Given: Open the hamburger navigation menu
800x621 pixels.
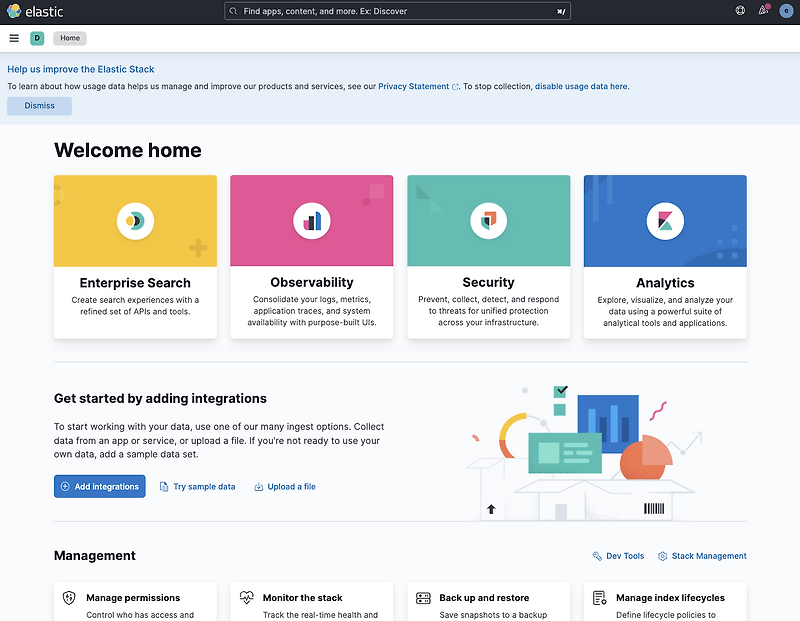Looking at the screenshot, I should [x=14, y=38].
